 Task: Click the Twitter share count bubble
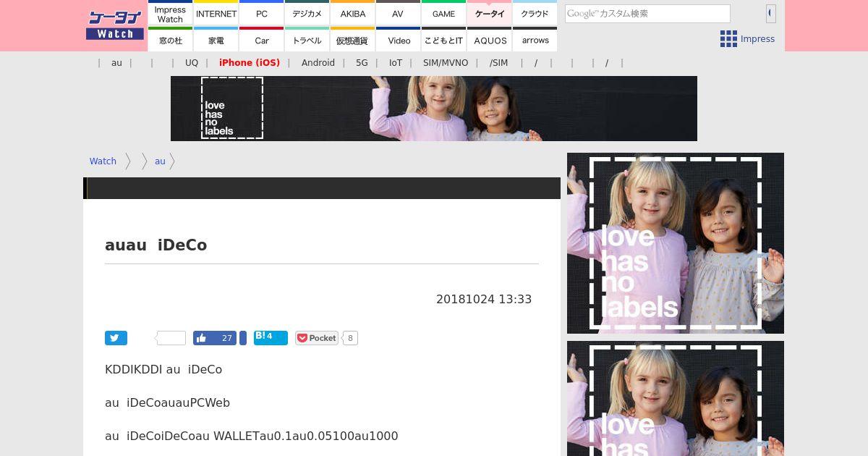171,338
